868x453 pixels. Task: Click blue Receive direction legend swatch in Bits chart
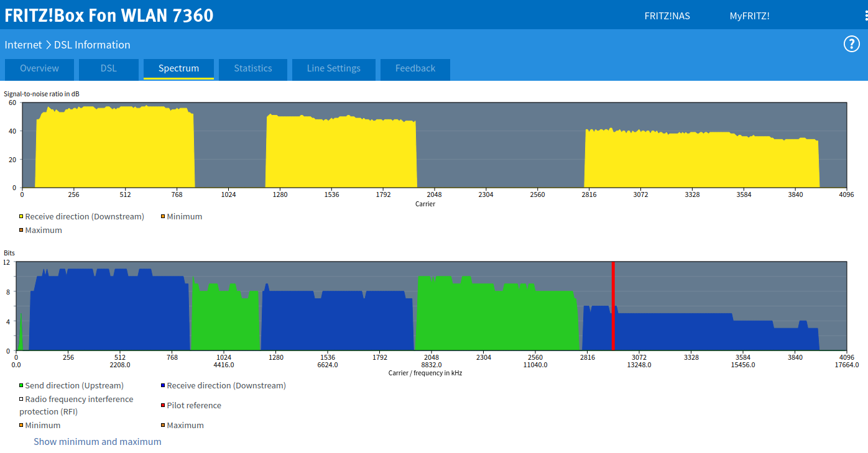coord(163,386)
